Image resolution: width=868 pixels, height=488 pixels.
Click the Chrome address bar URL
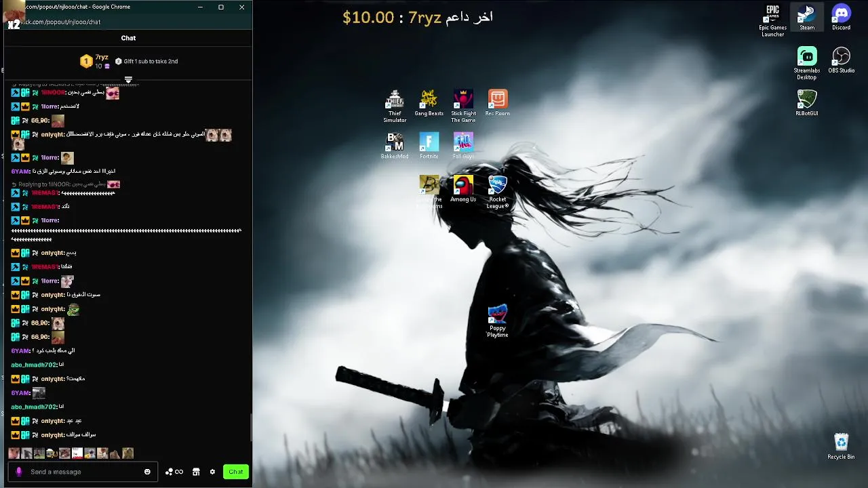coord(61,22)
